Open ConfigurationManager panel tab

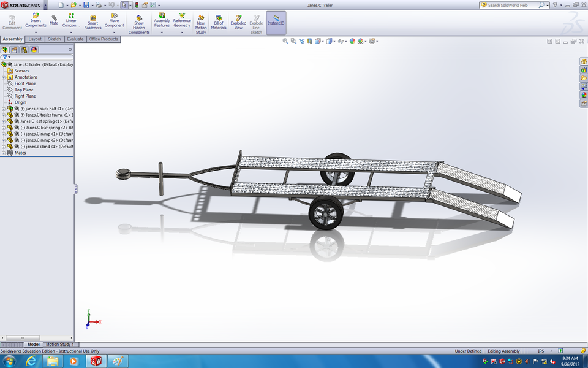[24, 50]
